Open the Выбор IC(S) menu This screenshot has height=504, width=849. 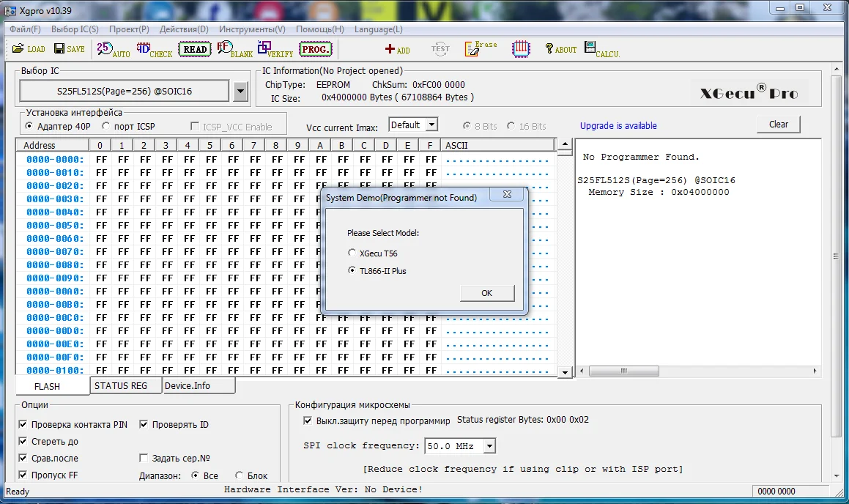click(x=75, y=29)
